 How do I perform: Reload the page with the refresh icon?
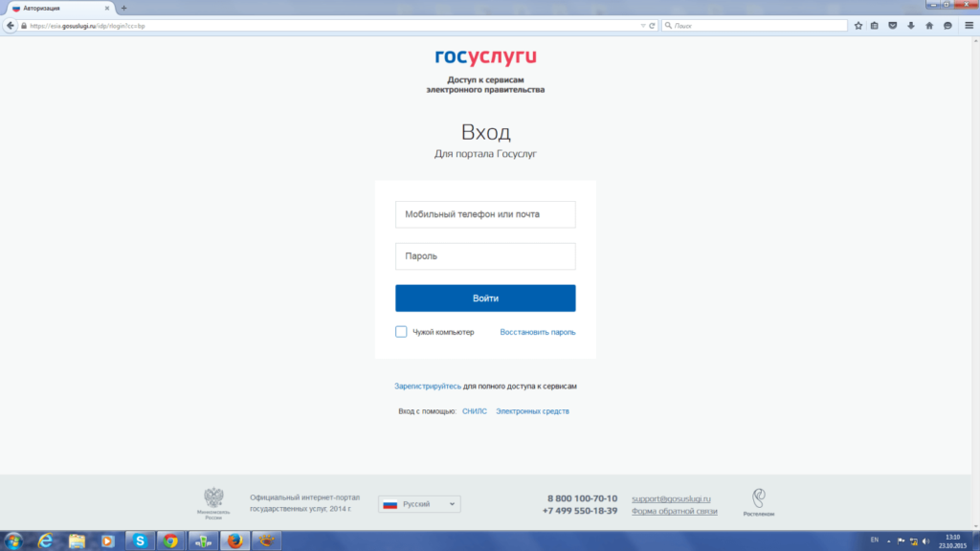(x=652, y=26)
